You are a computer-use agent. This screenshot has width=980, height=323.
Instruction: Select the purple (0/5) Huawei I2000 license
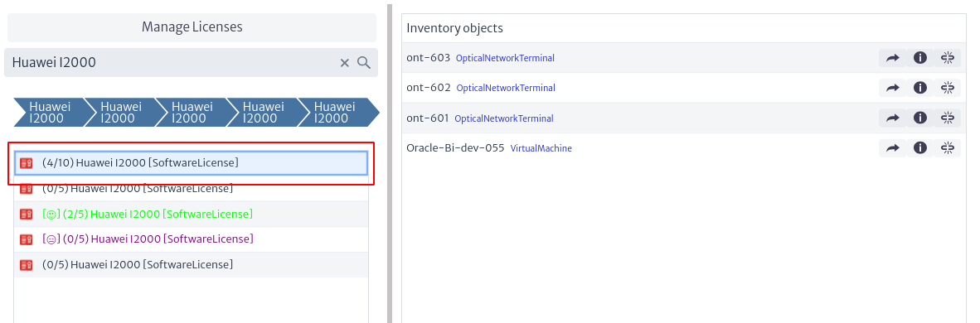pyautogui.click(x=192, y=239)
